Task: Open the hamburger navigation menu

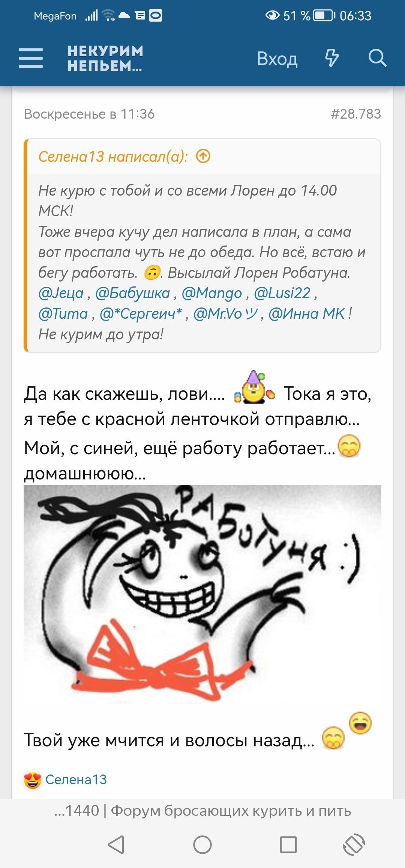Action: coord(31,58)
